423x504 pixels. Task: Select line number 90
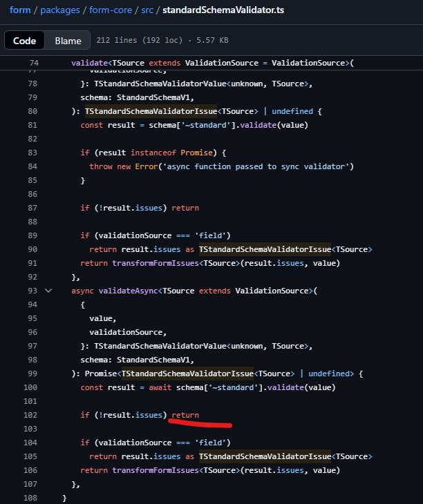click(x=32, y=249)
